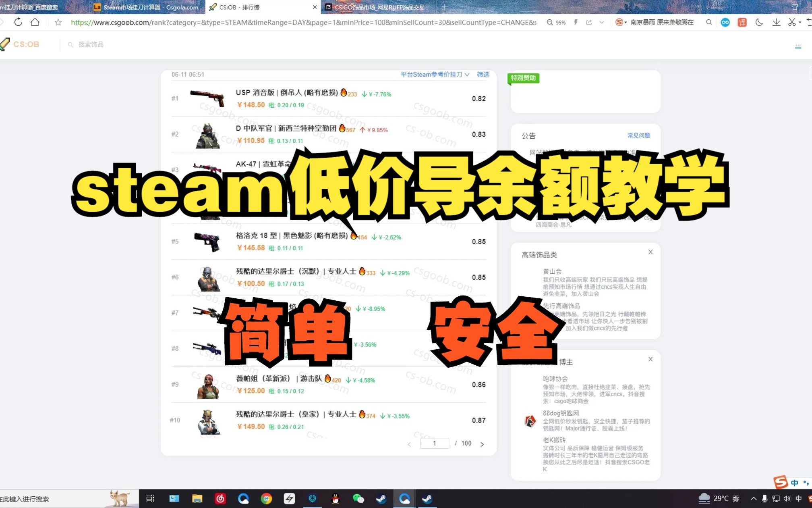Close the 博主 panel with X
Image resolution: width=812 pixels, height=508 pixels.
[x=650, y=359]
